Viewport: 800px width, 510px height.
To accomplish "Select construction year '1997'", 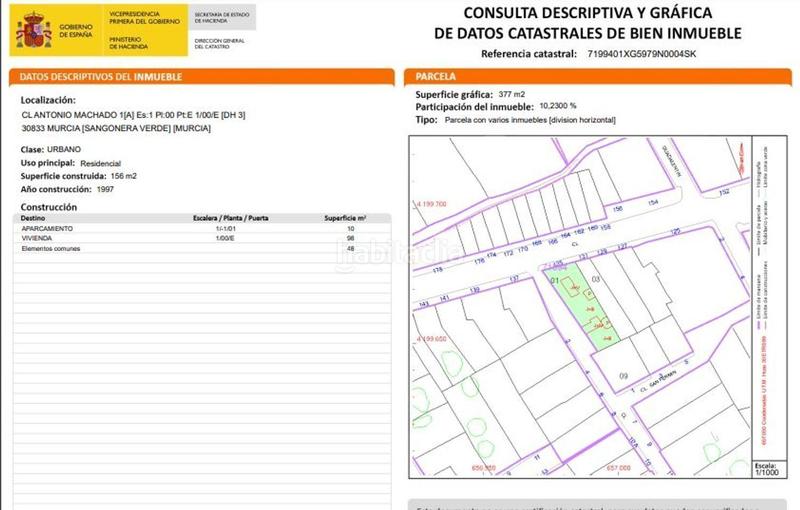I will click(x=105, y=189).
